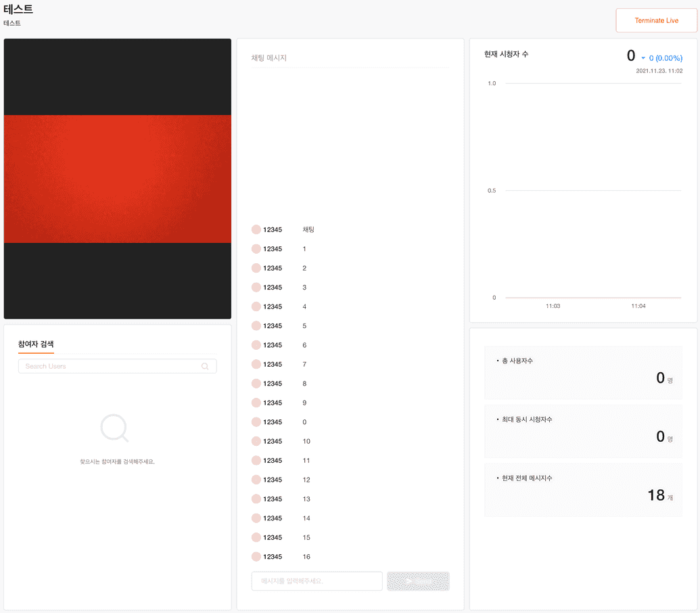The height and width of the screenshot is (613, 700).
Task: Click the username 12345 beside message 5
Action: (273, 326)
